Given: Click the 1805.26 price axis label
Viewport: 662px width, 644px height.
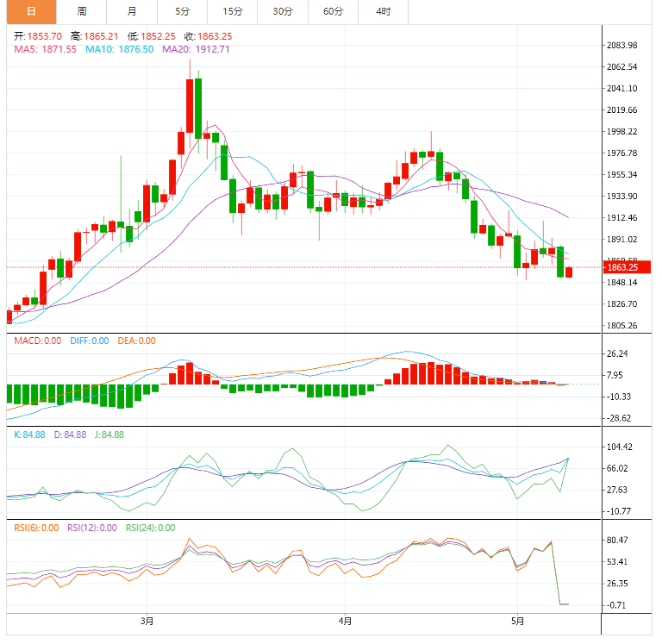Looking at the screenshot, I should tap(621, 326).
